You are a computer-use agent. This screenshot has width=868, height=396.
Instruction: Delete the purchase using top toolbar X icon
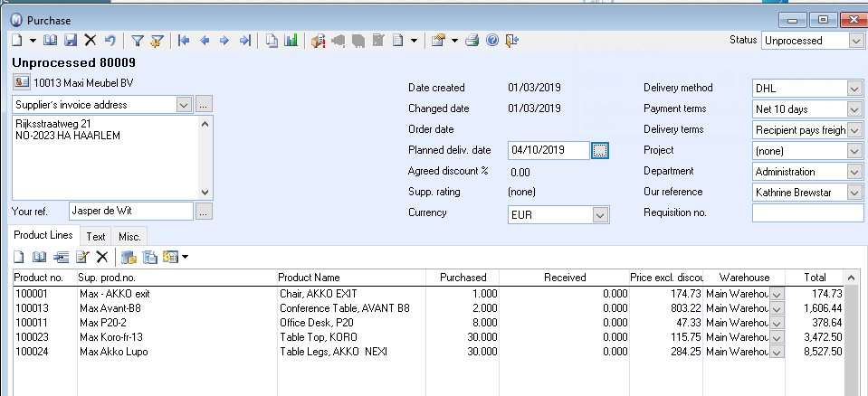(91, 40)
